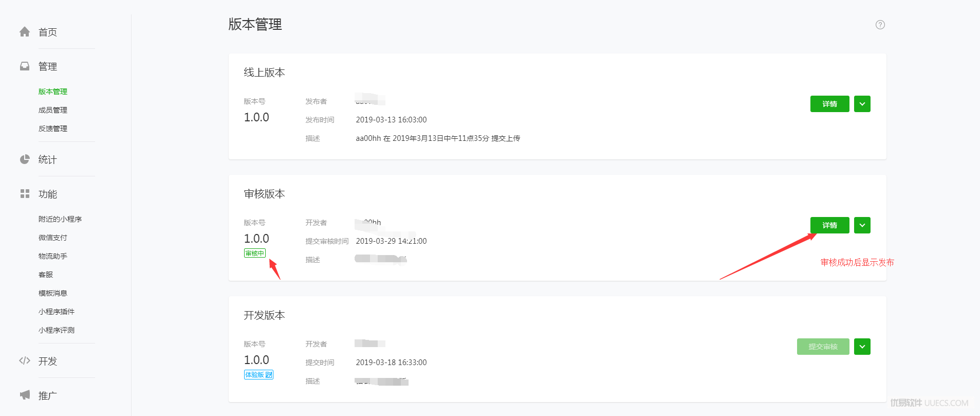This screenshot has height=416, width=980.
Task: Click the 体验版 QR code badge
Action: tap(258, 375)
